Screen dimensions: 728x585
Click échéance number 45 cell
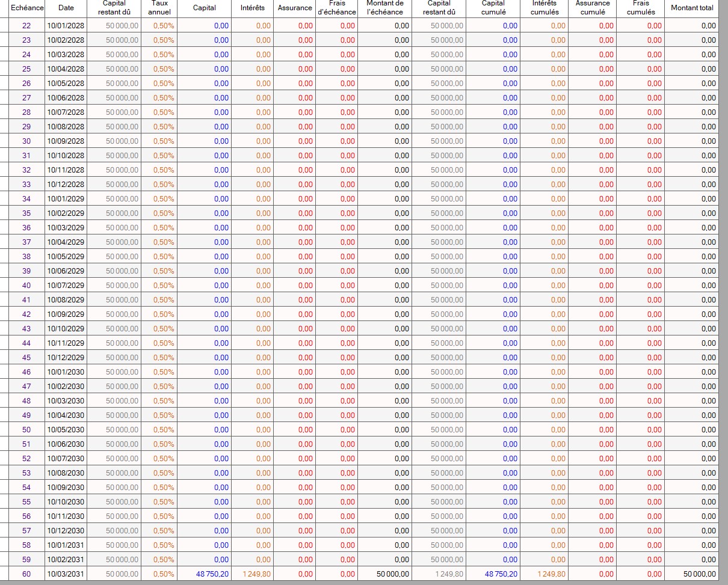coord(26,358)
